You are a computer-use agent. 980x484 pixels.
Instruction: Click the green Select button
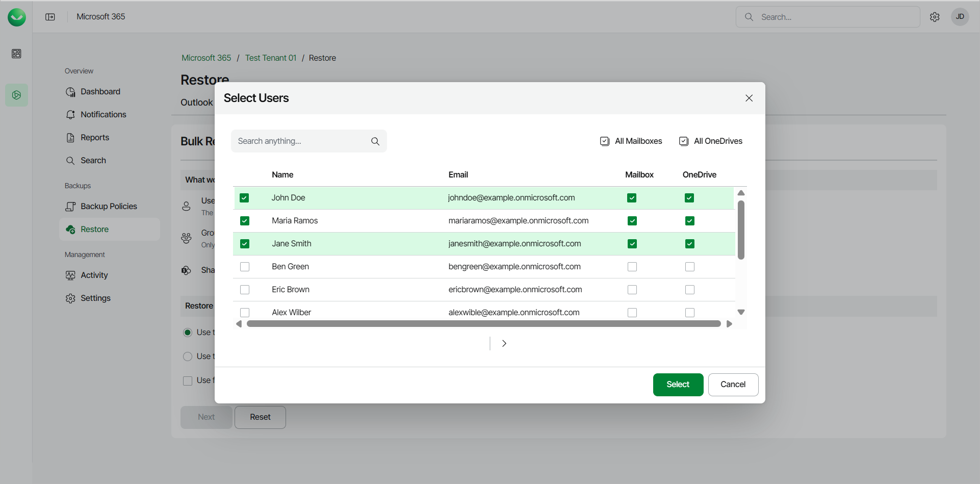click(x=678, y=385)
